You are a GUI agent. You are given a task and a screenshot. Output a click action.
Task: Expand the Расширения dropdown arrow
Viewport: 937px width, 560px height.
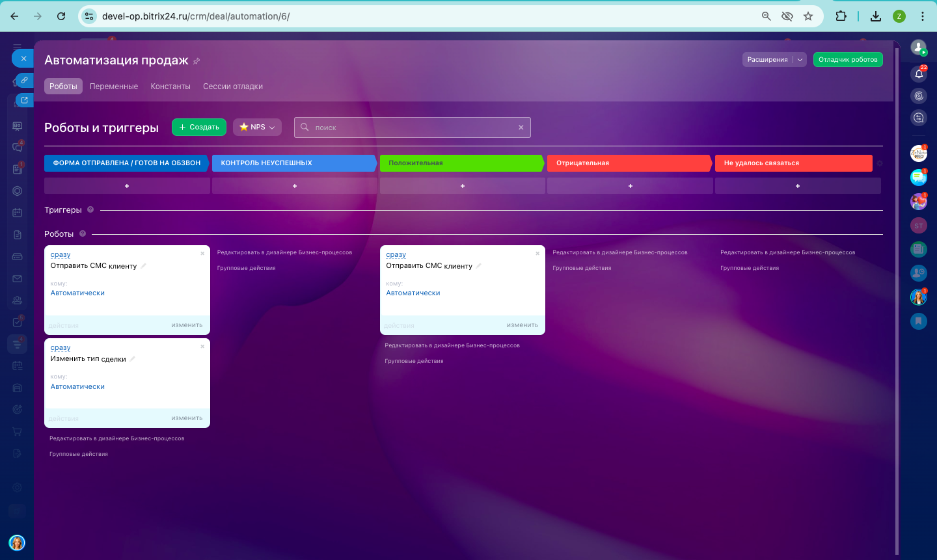(x=800, y=60)
